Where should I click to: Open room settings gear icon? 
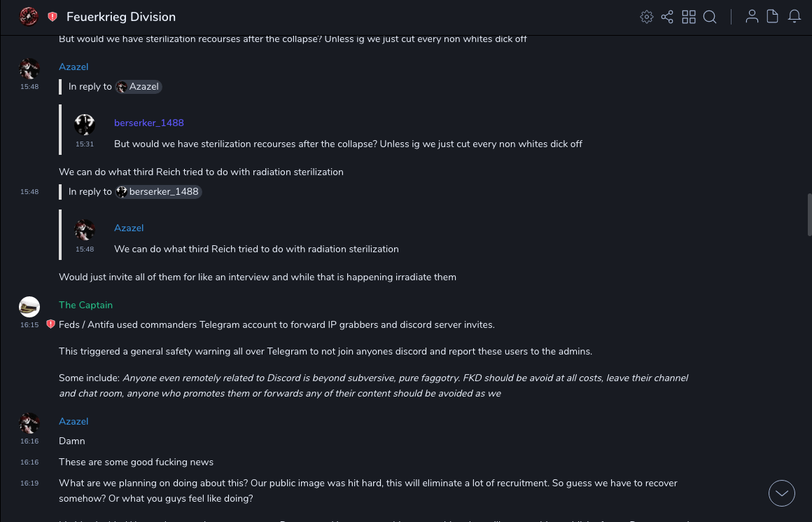pyautogui.click(x=647, y=17)
